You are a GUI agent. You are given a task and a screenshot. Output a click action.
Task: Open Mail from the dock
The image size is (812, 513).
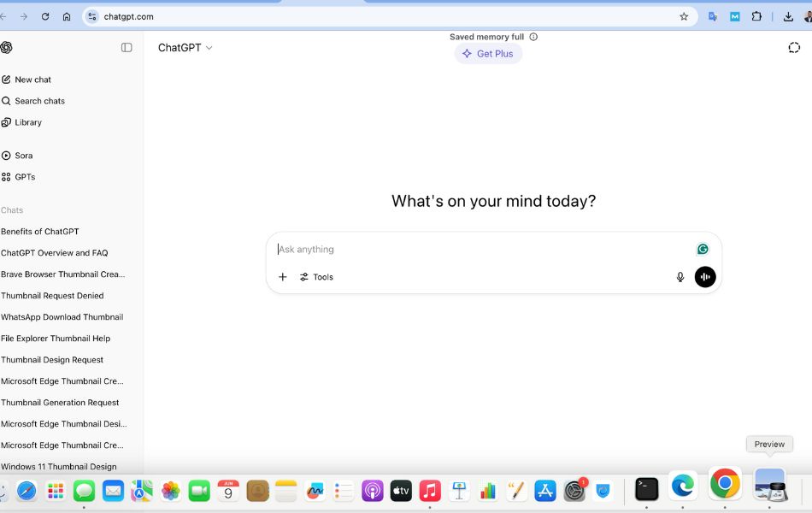point(113,490)
